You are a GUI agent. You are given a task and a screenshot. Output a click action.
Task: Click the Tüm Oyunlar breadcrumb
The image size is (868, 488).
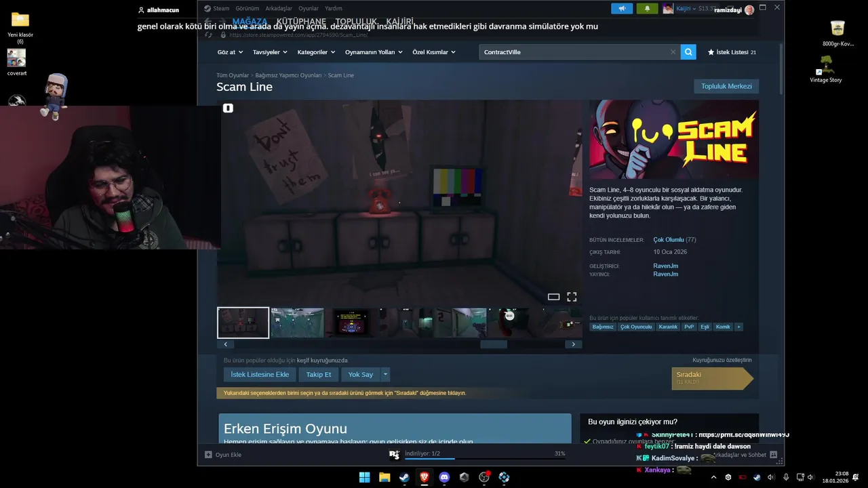[x=233, y=75]
